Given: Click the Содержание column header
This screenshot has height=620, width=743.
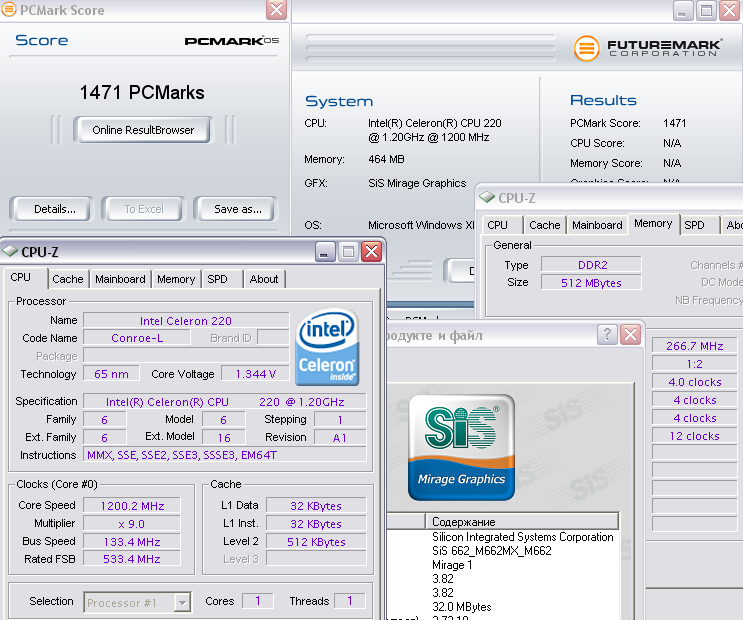Looking at the screenshot, I should pyautogui.click(x=521, y=521).
